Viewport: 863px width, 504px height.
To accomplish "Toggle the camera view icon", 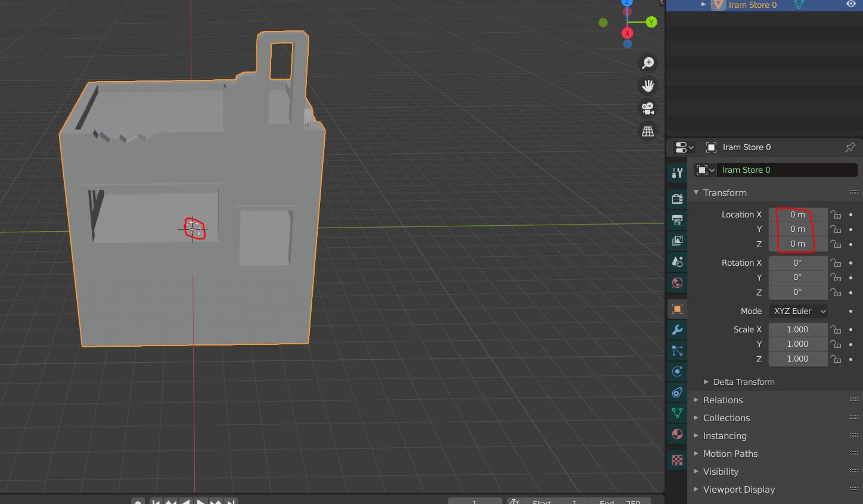I will point(648,108).
